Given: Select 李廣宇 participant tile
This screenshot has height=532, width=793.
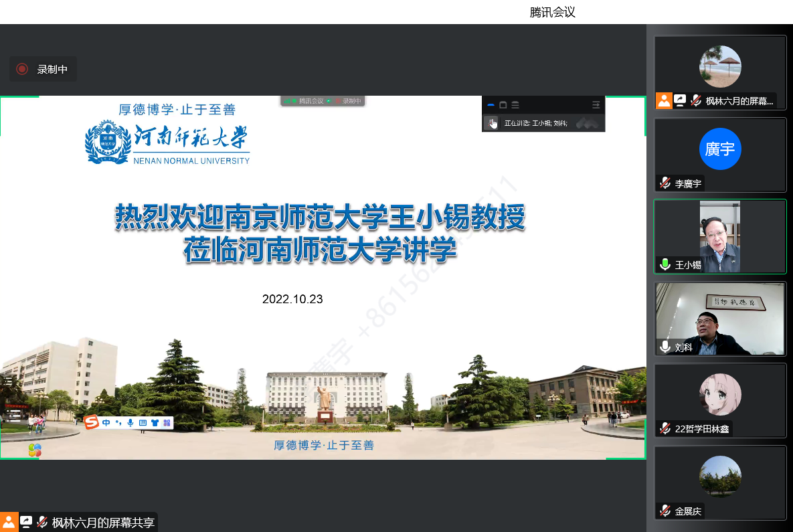Looking at the screenshot, I should pos(719,155).
